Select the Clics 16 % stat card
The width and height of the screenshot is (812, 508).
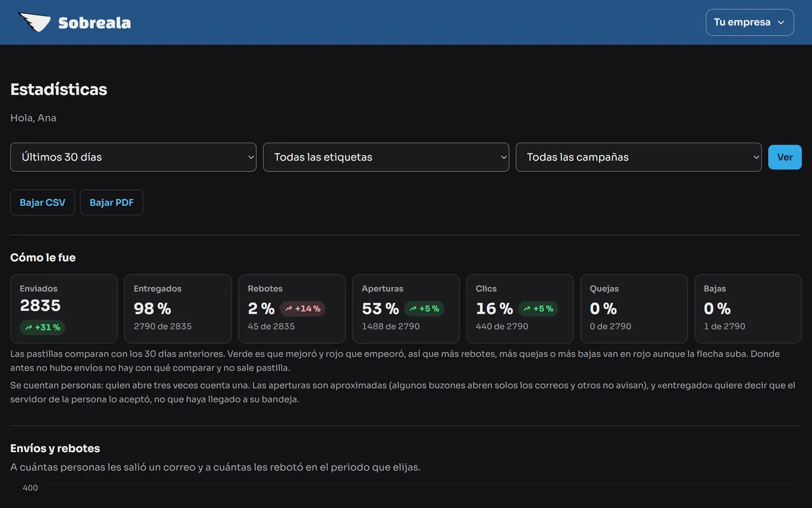520,309
